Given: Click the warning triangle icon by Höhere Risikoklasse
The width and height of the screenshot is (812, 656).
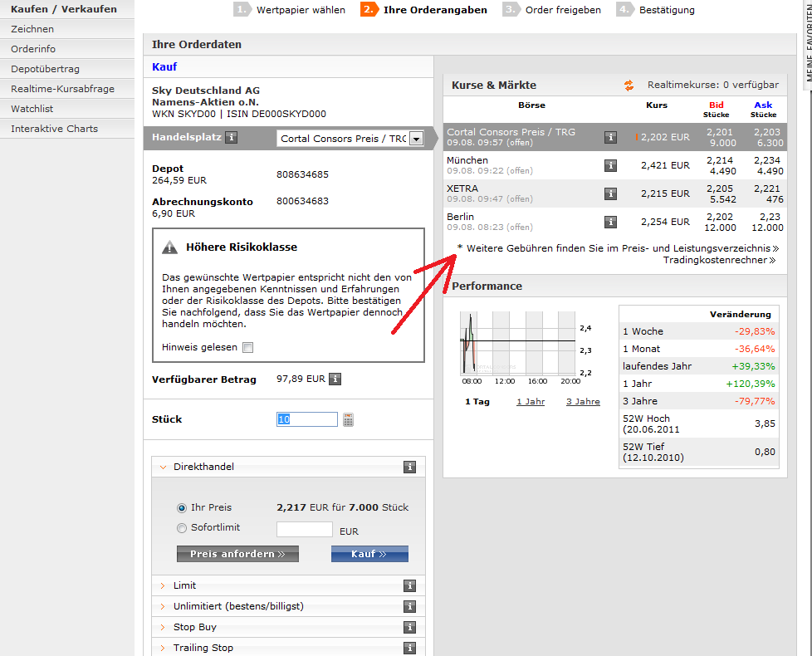Looking at the screenshot, I should (169, 247).
